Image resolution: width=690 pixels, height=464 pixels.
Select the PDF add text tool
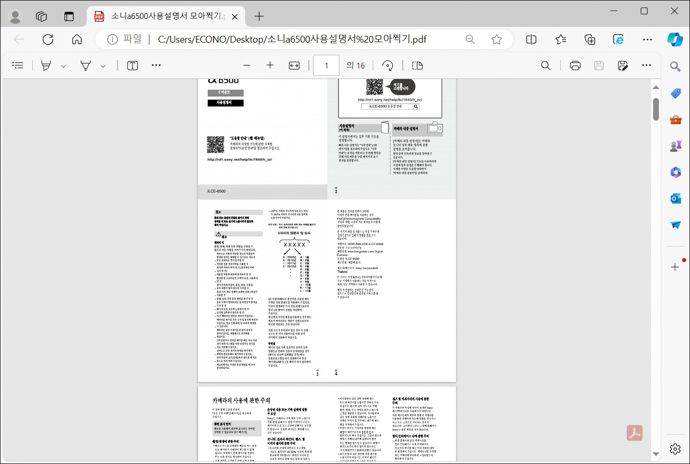click(x=132, y=66)
